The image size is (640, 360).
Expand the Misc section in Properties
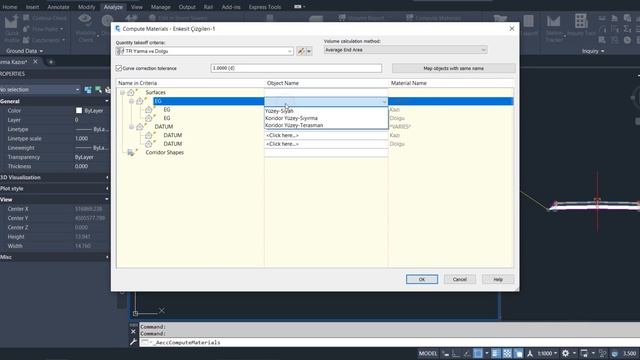(x=107, y=257)
